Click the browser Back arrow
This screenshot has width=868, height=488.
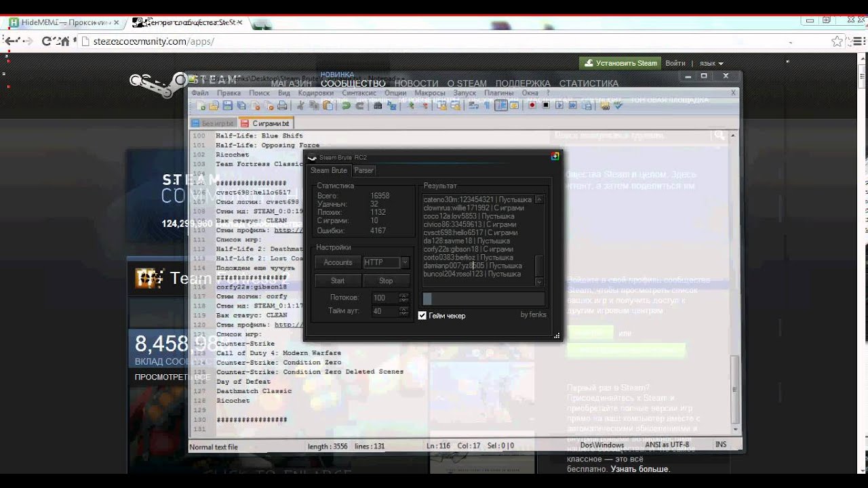pyautogui.click(x=10, y=41)
